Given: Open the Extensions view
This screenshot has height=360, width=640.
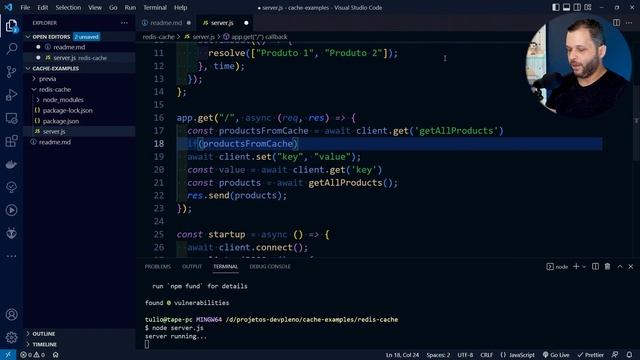Looking at the screenshot, I should click(x=11, y=141).
